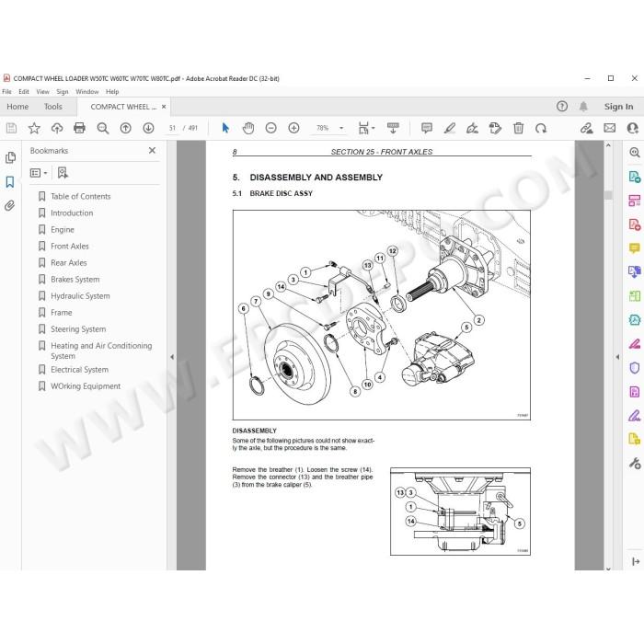Open the attachments paperclip panel
Image resolution: width=644 pixels, height=644 pixels.
click(10, 205)
